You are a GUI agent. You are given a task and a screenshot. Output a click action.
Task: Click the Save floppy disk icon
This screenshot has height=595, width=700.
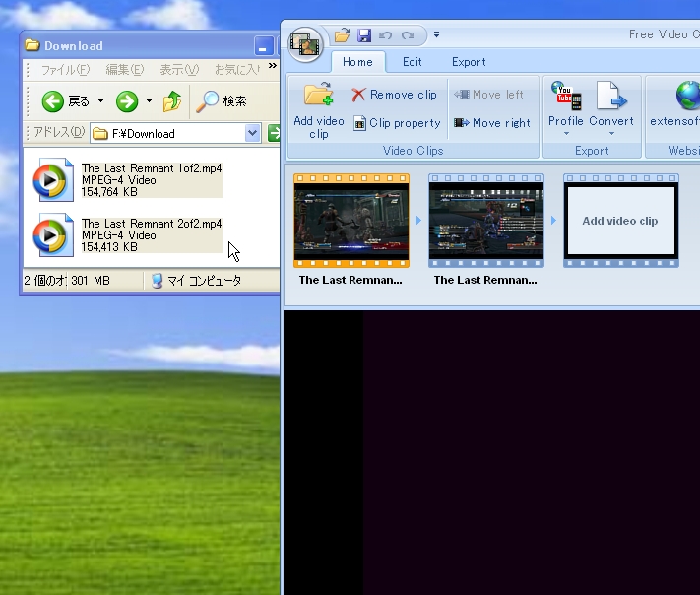(x=364, y=34)
